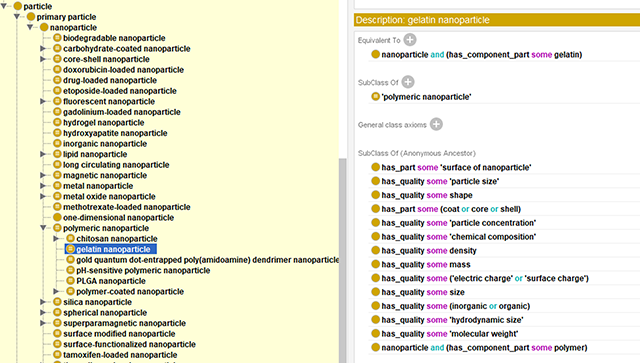
Task: Click class icon of primary particle
Action: pos(31,17)
